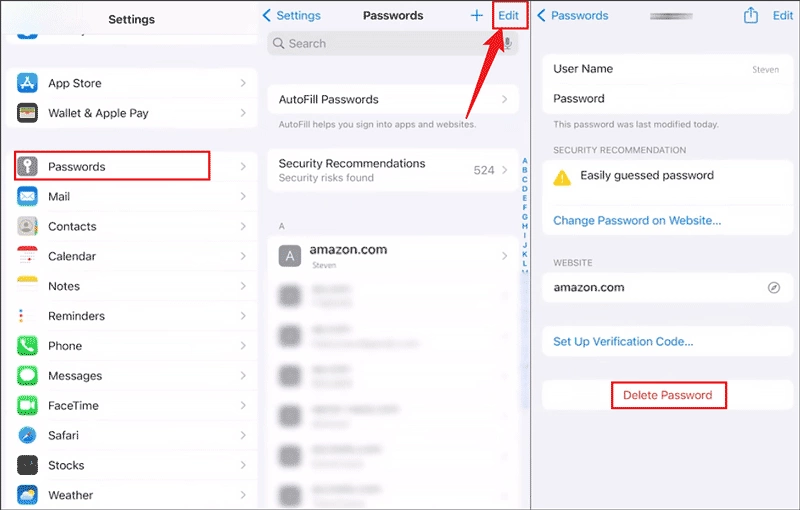
Task: Open Wallet & Apple Pay icon
Action: click(28, 113)
